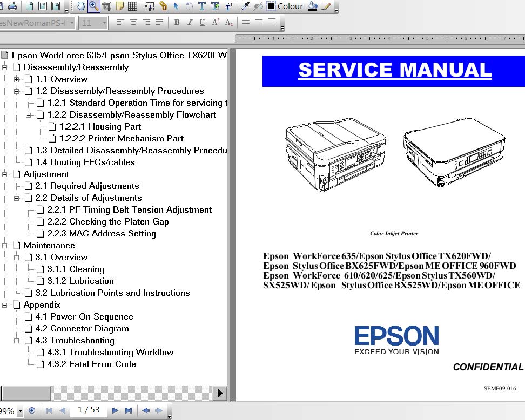Open bookmark 3.1.2 Lubrication
This screenshot has width=525, height=420.
pyautogui.click(x=80, y=281)
